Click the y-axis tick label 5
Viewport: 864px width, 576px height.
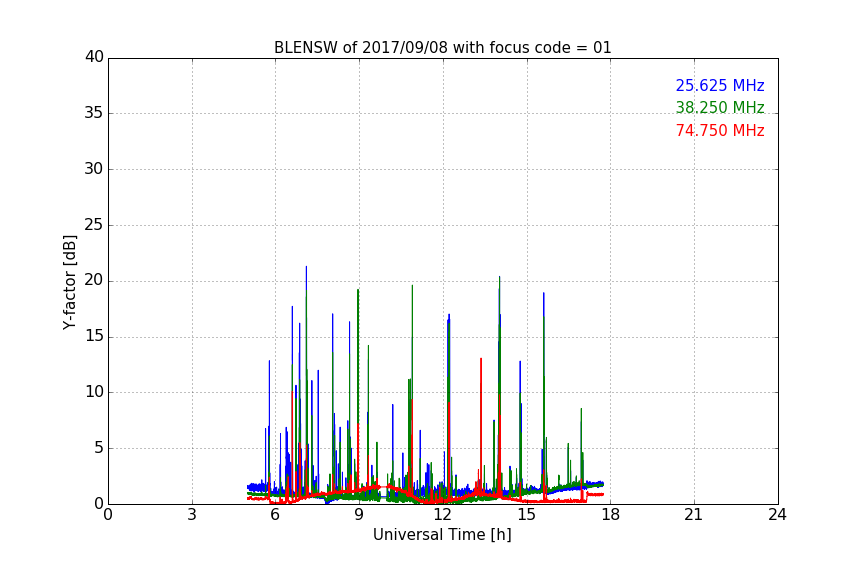(99, 448)
